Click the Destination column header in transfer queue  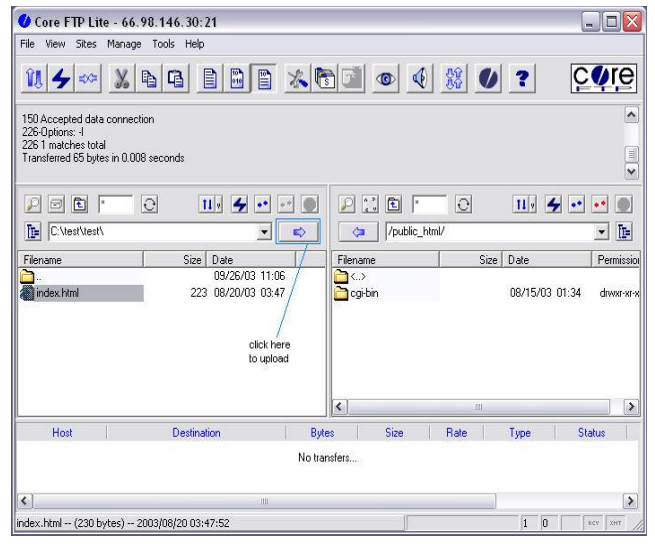tap(196, 433)
